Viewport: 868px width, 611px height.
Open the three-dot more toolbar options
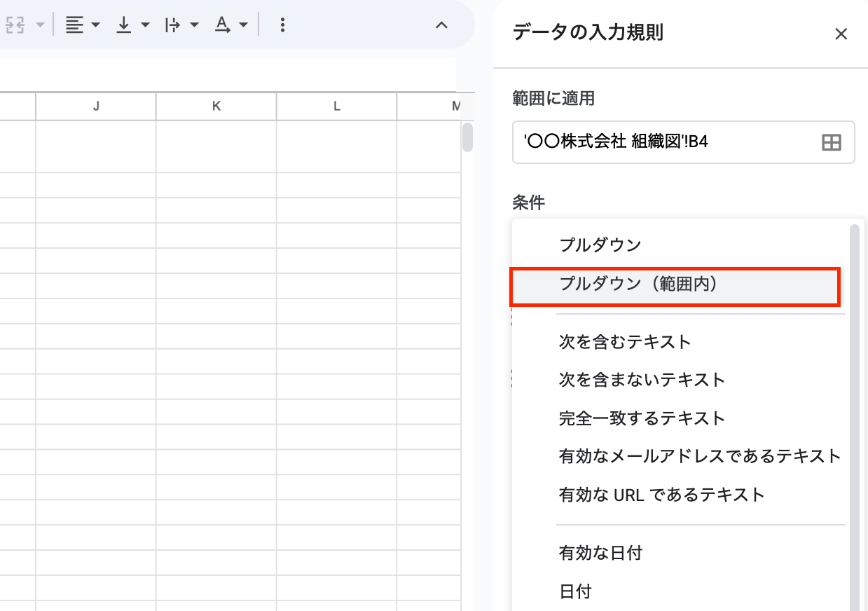(x=282, y=25)
